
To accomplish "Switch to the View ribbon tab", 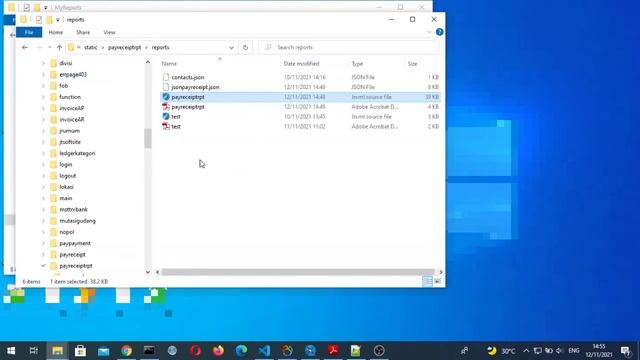I will pos(109,32).
